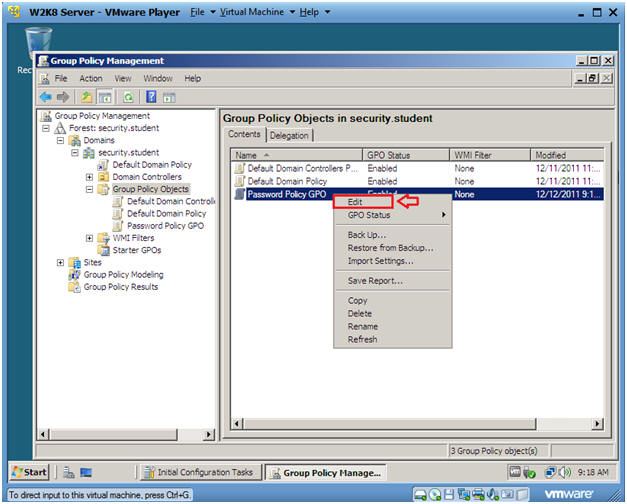Click the Default Domain Controllers P... row icon
627x504 pixels.
240,168
